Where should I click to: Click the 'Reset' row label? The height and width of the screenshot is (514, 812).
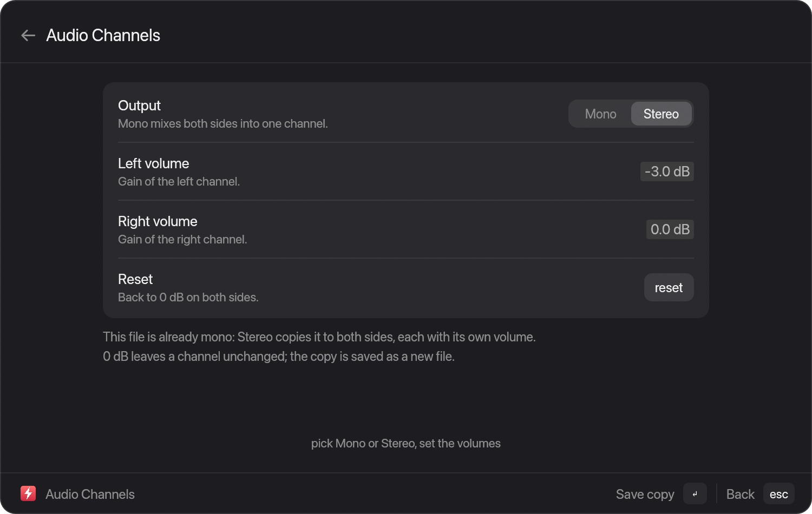(x=135, y=279)
